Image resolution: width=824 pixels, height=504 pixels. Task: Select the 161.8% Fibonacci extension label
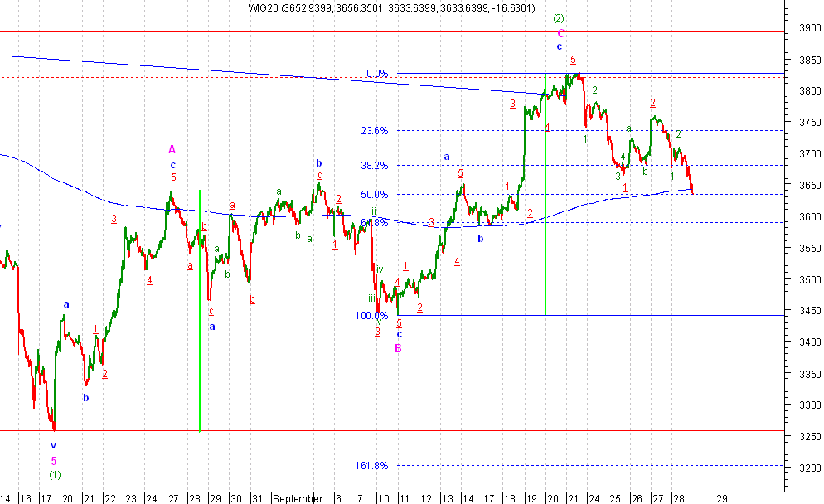[371, 466]
